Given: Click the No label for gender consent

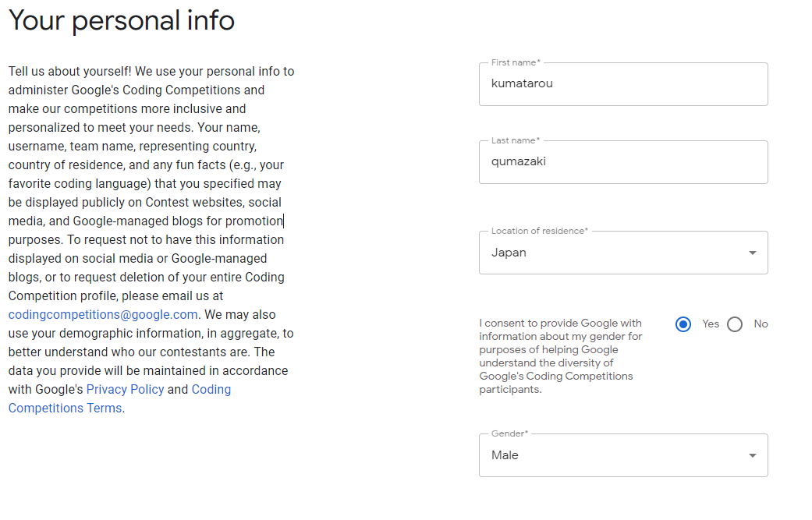Looking at the screenshot, I should tap(761, 324).
